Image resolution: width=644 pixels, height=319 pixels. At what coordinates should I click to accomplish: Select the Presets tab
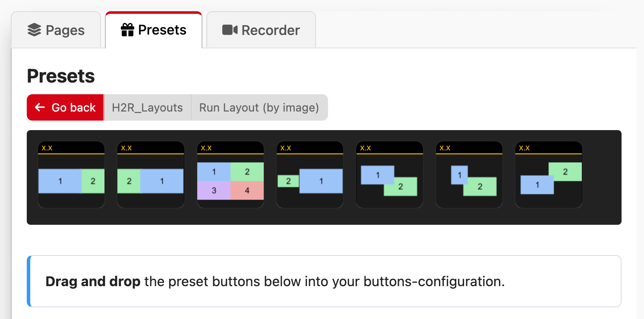(x=154, y=30)
